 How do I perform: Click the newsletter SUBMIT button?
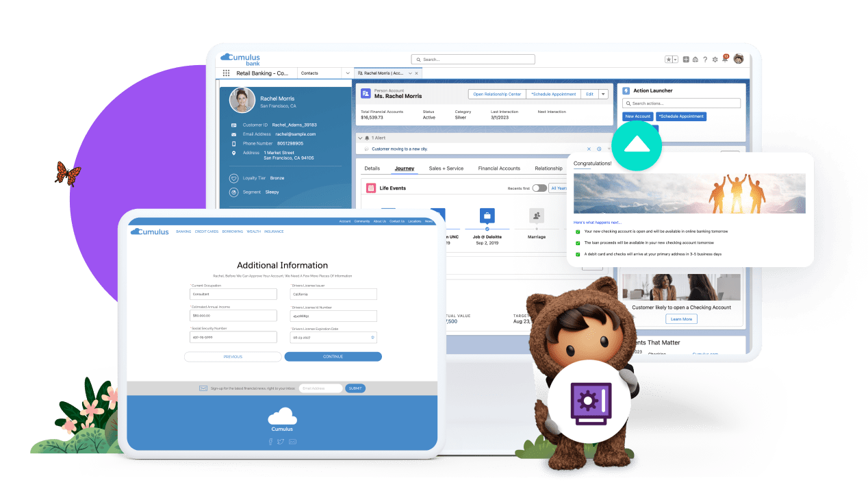click(x=355, y=388)
